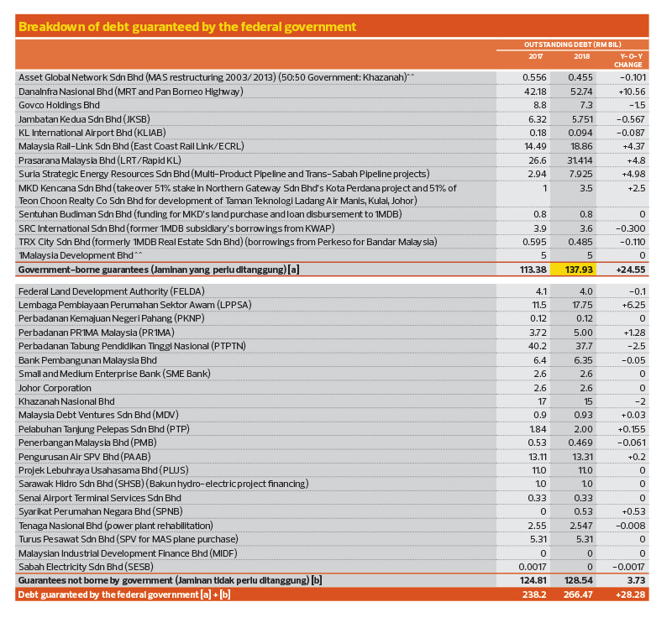Select PTPTN's 2017 value "40.2"
Viewport: 672px width, 618px height.
tap(538, 346)
